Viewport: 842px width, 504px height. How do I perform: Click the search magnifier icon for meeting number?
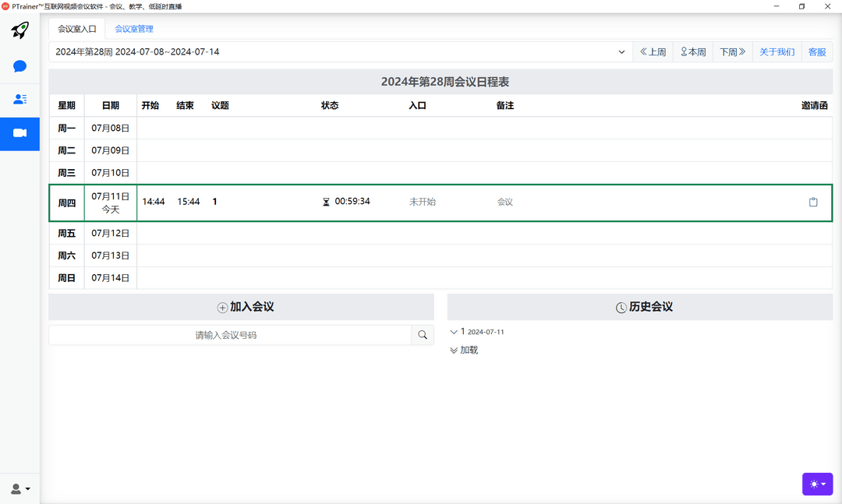423,335
